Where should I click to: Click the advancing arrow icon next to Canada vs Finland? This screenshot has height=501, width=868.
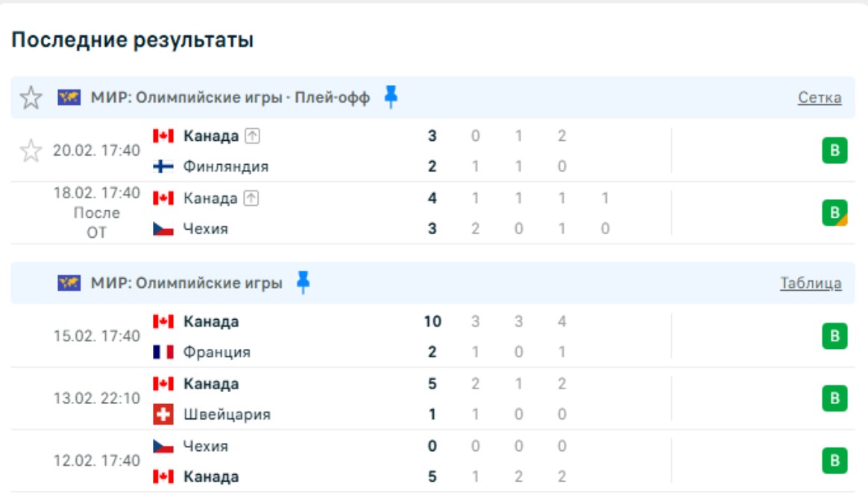pos(253,136)
